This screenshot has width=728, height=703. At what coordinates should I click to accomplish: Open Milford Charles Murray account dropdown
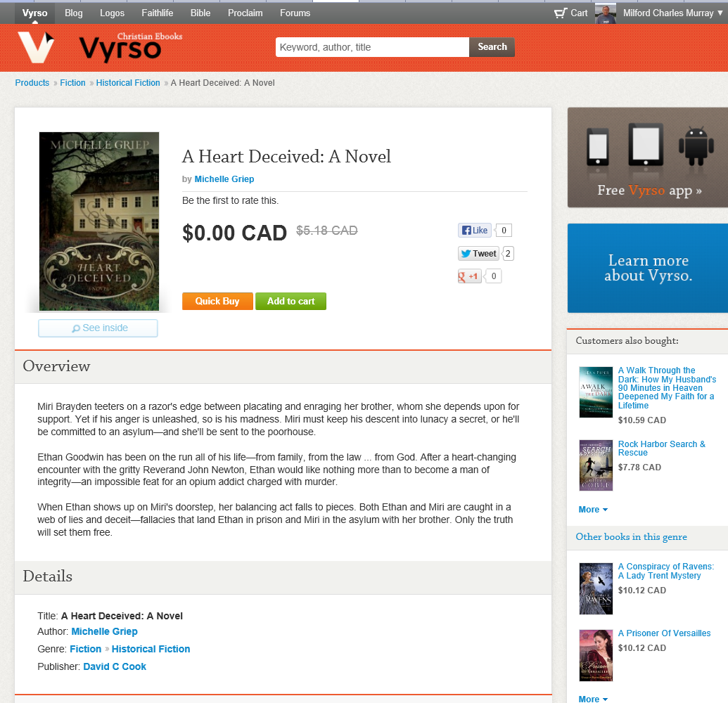pyautogui.click(x=672, y=13)
